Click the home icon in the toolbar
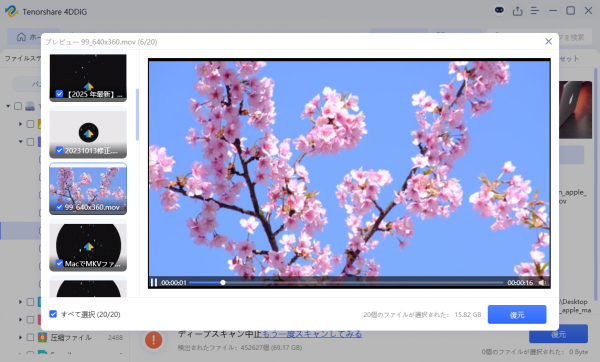The image size is (600, 362). click(x=21, y=37)
